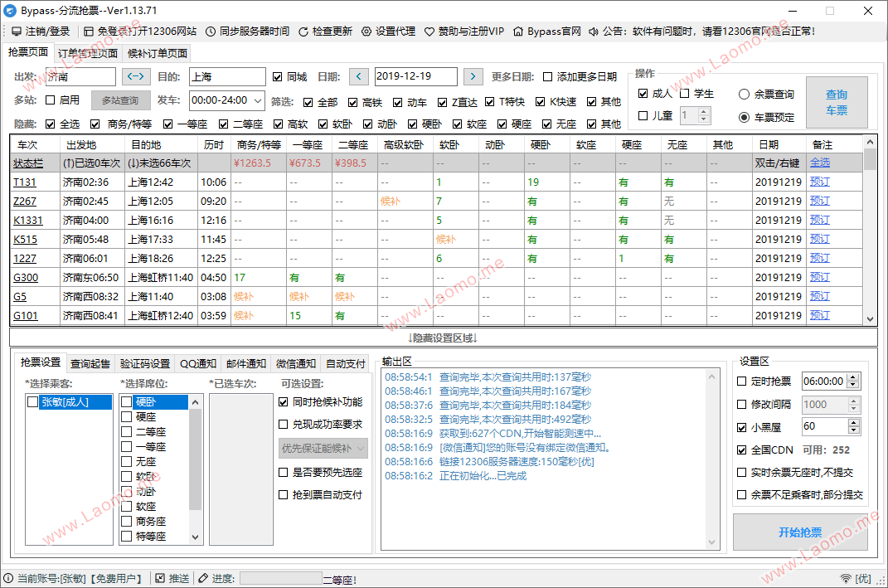Click the progress bar in the status bar
Viewport: 888px width, 588px height.
click(x=281, y=578)
